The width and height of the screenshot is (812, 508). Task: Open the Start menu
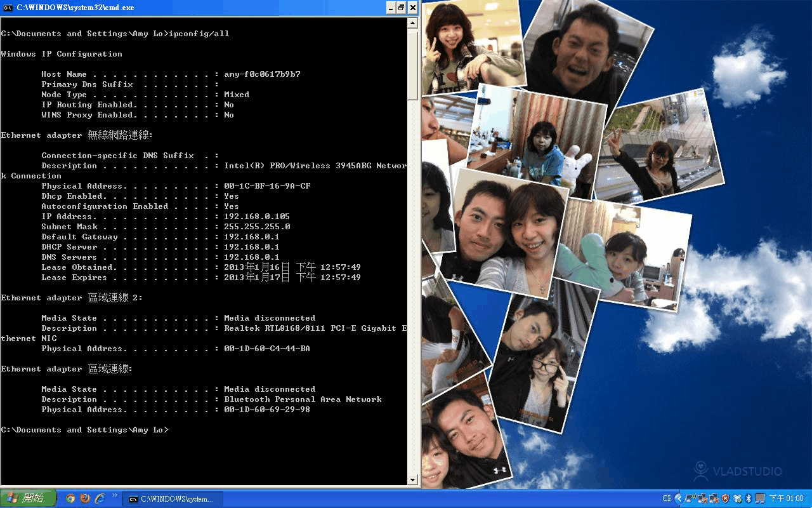pos(28,498)
